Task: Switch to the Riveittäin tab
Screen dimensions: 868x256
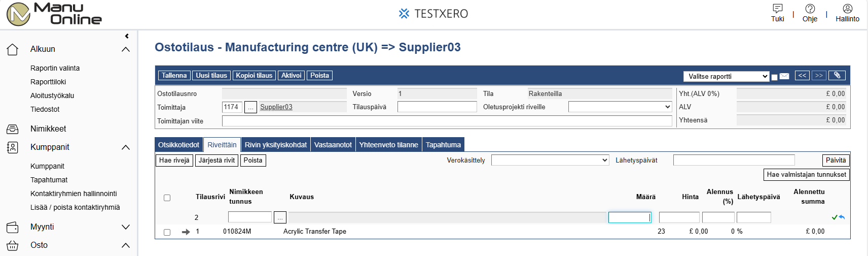Action: tap(222, 145)
